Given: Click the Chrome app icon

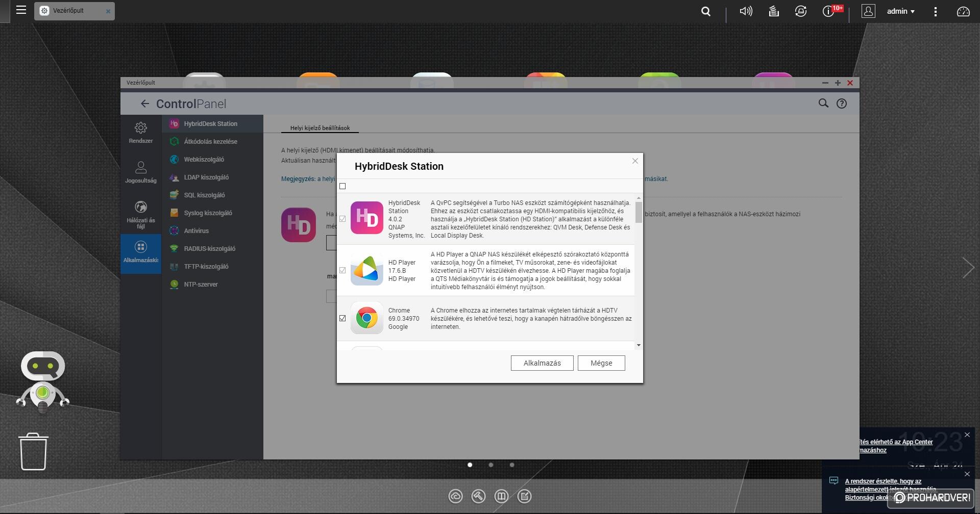Looking at the screenshot, I should (x=367, y=318).
